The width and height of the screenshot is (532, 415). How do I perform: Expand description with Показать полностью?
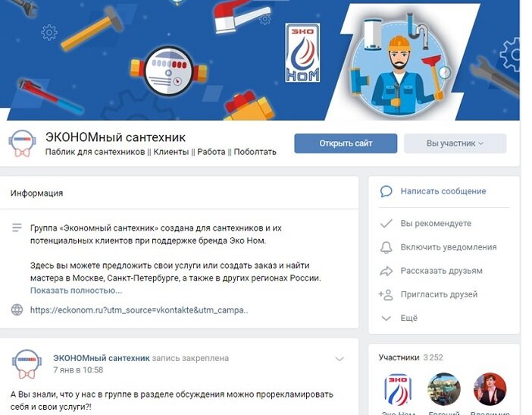point(76,291)
